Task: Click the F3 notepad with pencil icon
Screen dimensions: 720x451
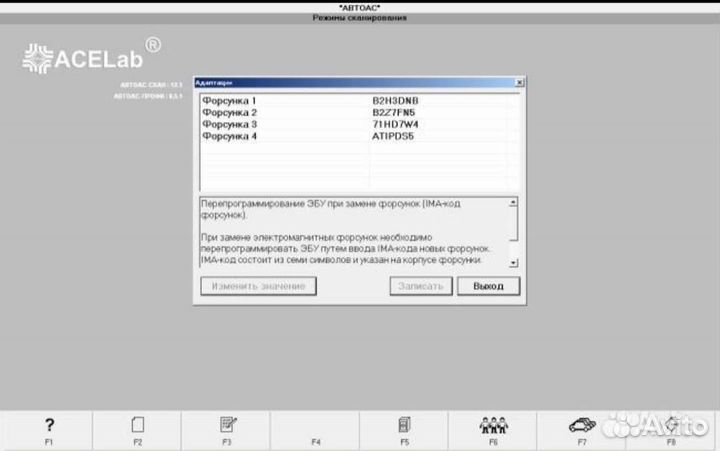Action: [x=228, y=424]
